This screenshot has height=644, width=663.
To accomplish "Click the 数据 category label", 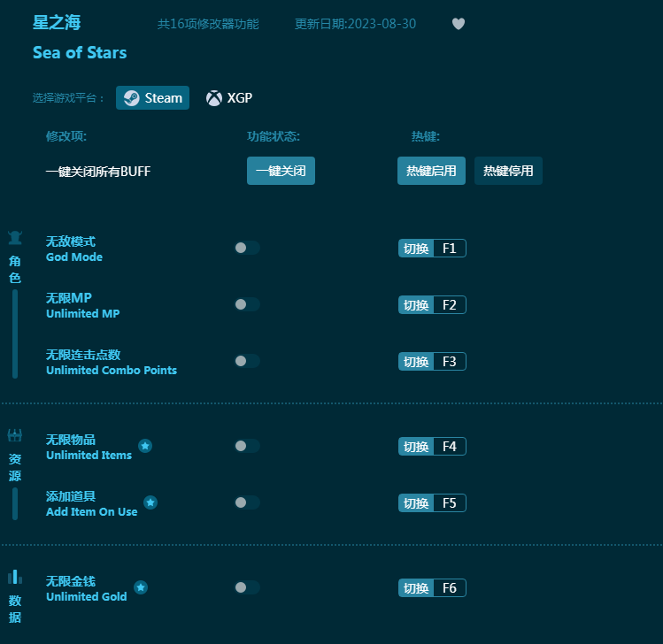I will pyautogui.click(x=15, y=609).
